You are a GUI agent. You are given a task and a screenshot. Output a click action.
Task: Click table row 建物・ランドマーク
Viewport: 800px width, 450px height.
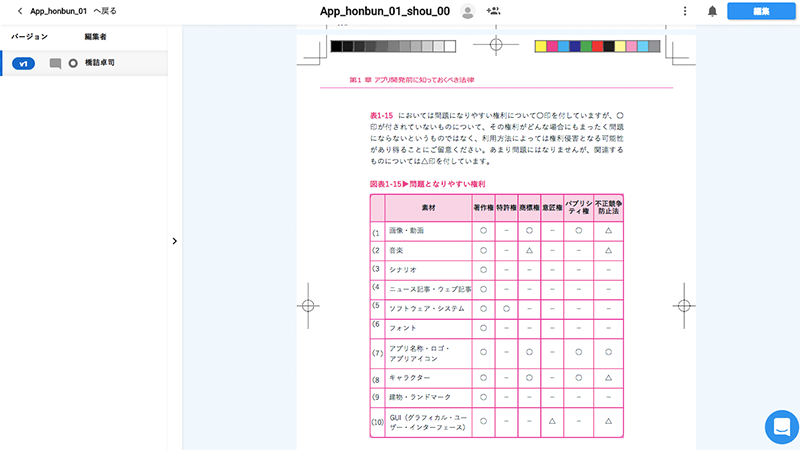[x=496, y=397]
